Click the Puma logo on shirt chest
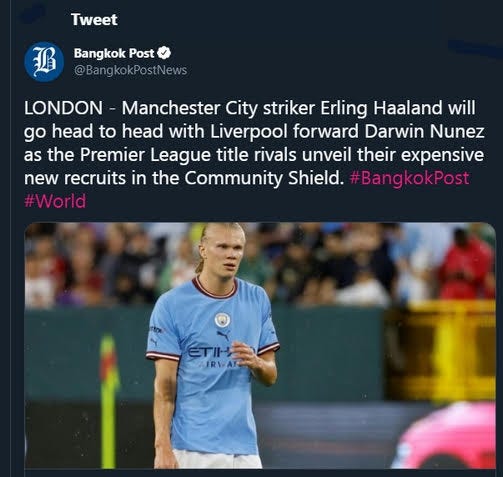The image size is (503, 477). [x=223, y=335]
